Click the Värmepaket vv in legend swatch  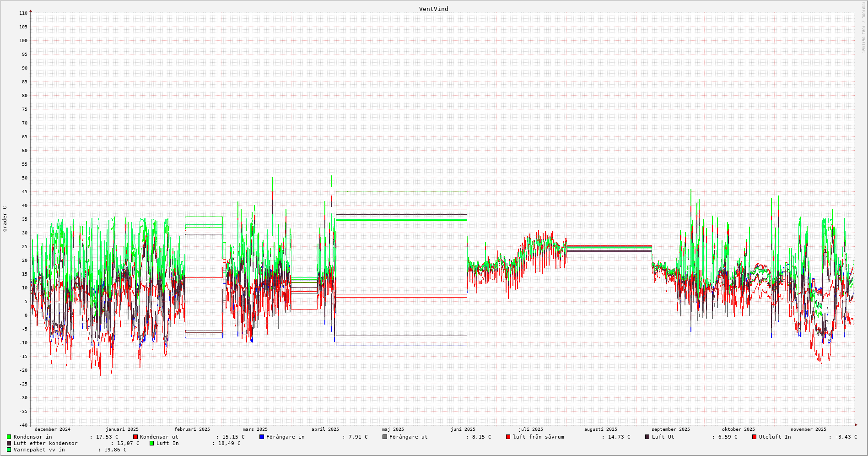coord(9,450)
